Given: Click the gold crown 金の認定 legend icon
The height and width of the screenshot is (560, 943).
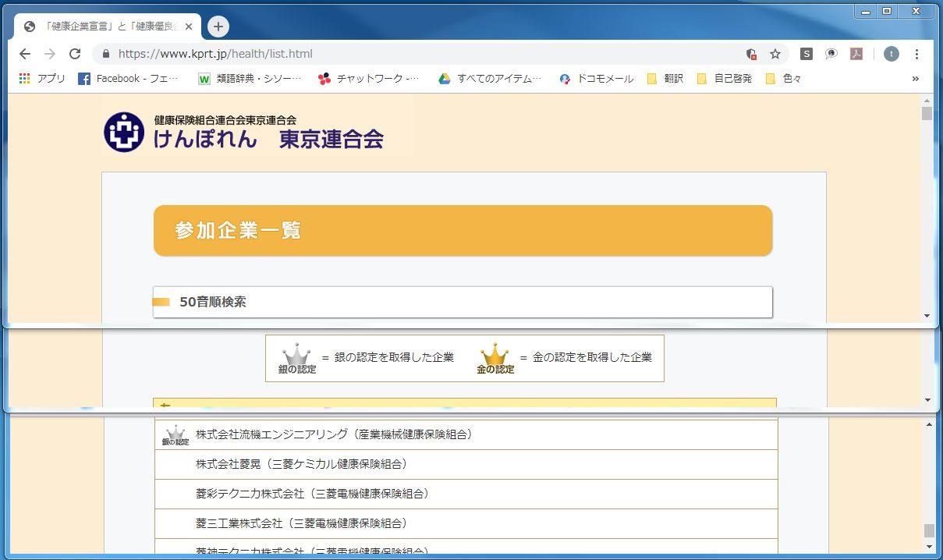Looking at the screenshot, I should 495,359.
